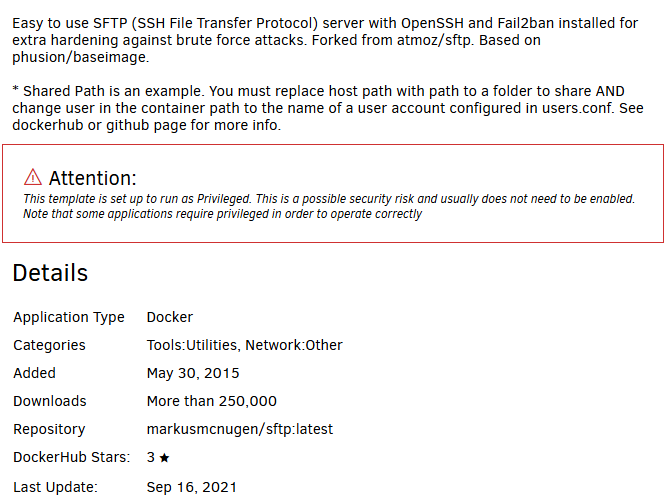Click the Privileged warning message text
This screenshot has width=668, height=504.
329,206
